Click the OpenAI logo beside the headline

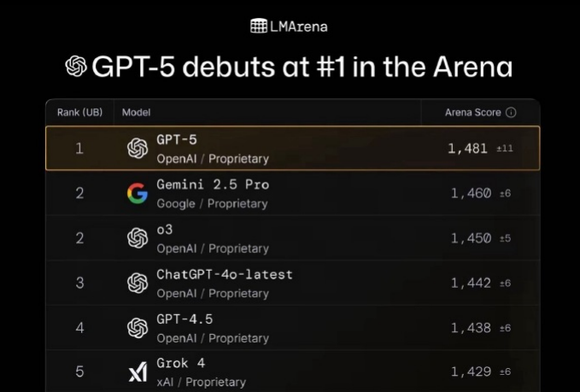tap(76, 67)
